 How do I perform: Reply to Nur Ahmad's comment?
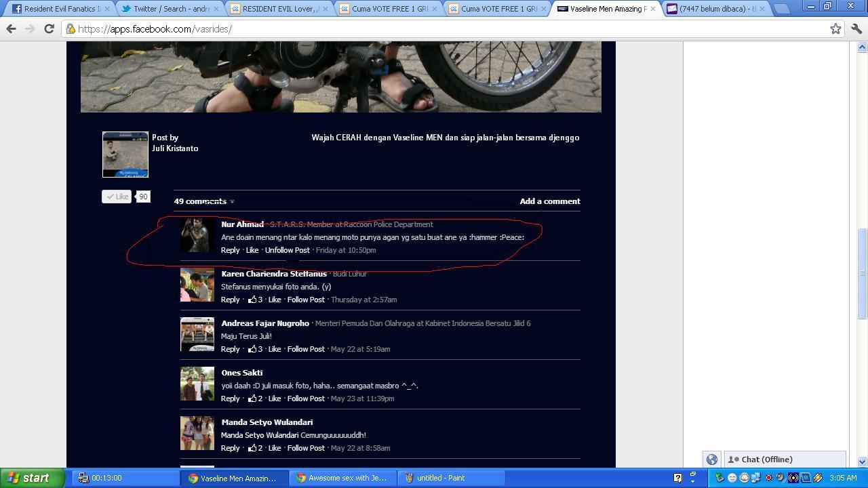(231, 250)
